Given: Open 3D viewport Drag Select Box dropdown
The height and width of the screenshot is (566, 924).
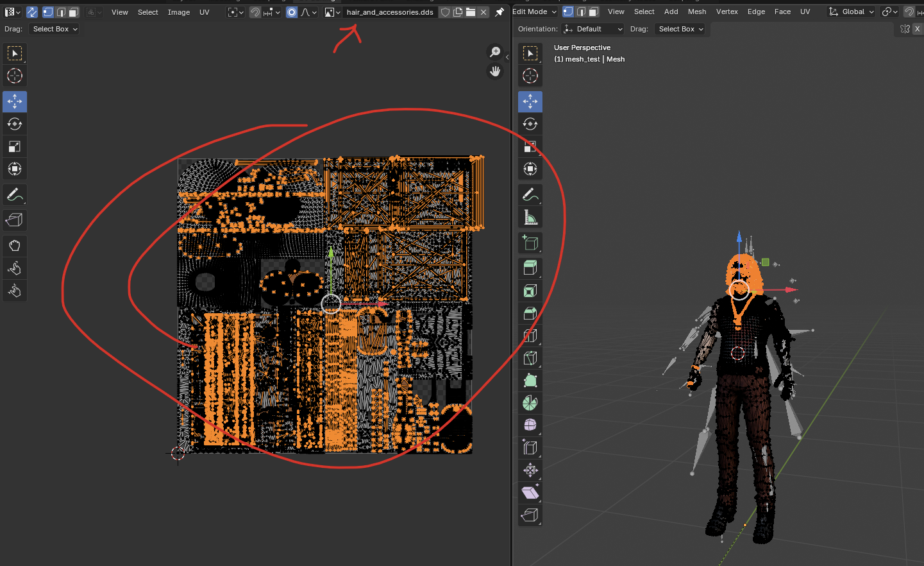Looking at the screenshot, I should pyautogui.click(x=680, y=29).
